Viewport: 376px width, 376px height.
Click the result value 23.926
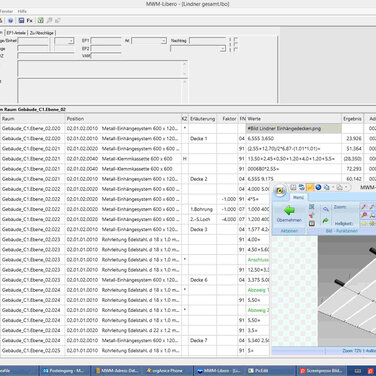[354, 138]
